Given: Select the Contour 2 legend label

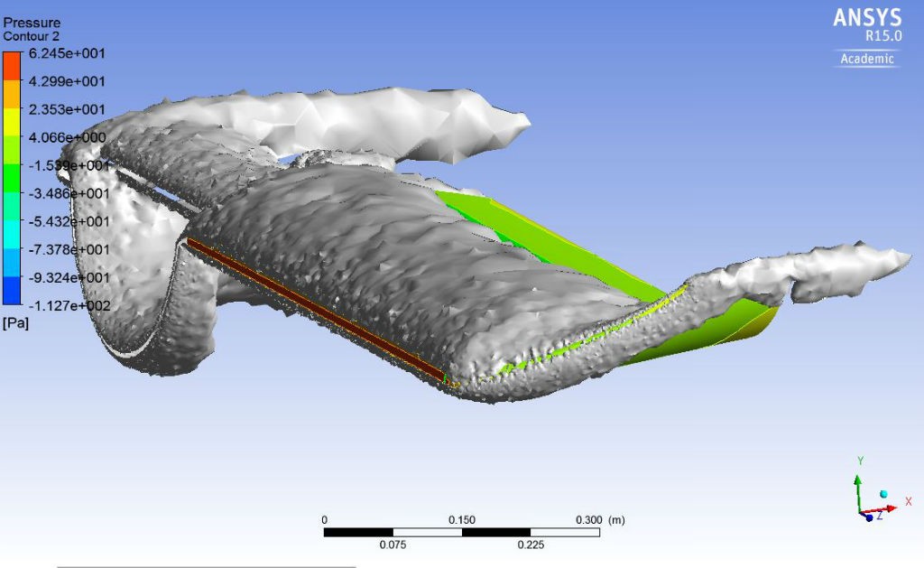Looking at the screenshot, I should pos(31,37).
